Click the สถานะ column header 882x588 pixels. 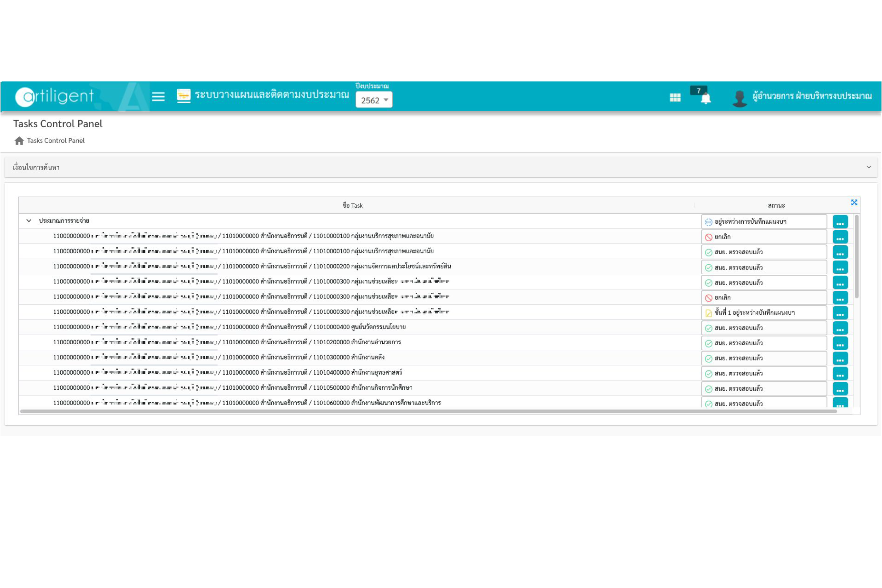[x=776, y=205]
